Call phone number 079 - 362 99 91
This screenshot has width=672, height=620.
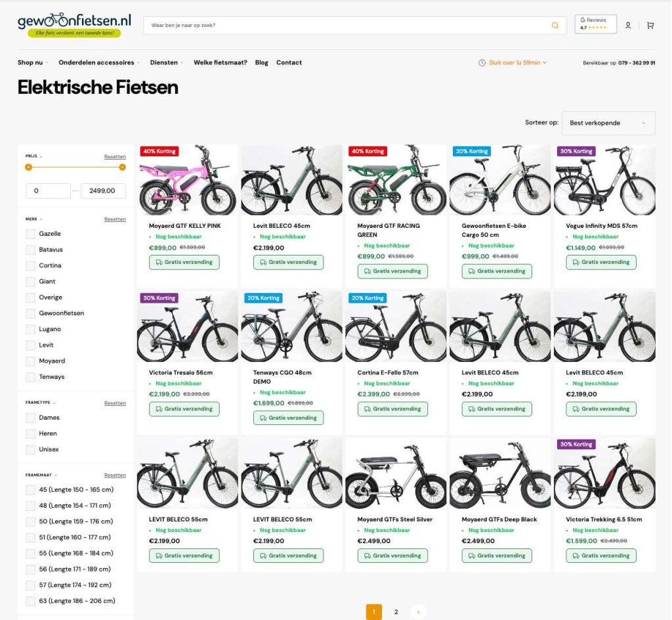click(637, 63)
